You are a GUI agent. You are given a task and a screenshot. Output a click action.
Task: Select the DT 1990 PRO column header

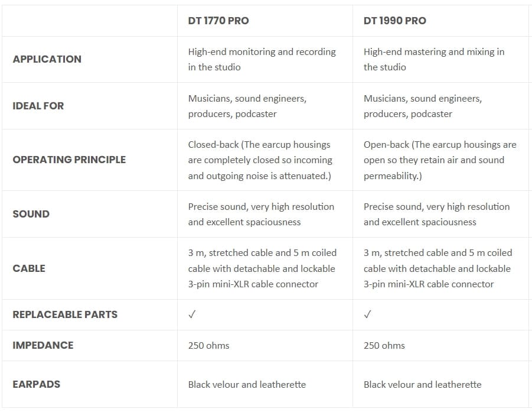[x=394, y=21]
